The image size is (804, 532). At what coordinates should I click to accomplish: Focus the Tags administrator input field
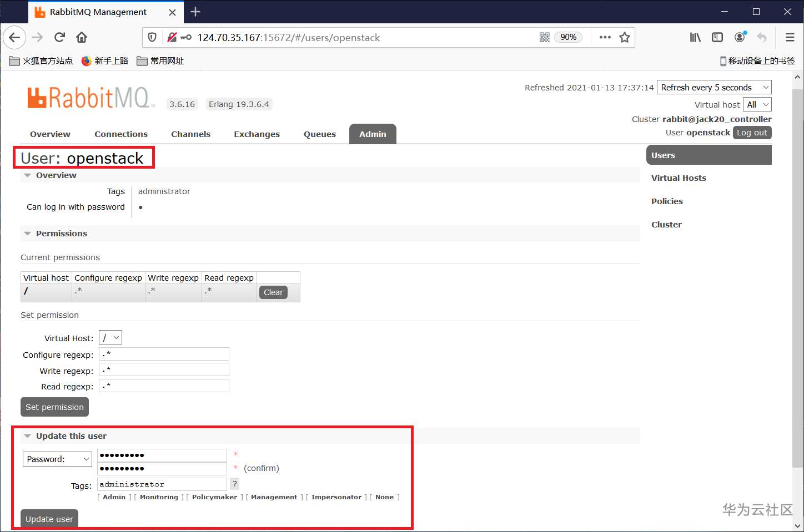click(x=162, y=484)
